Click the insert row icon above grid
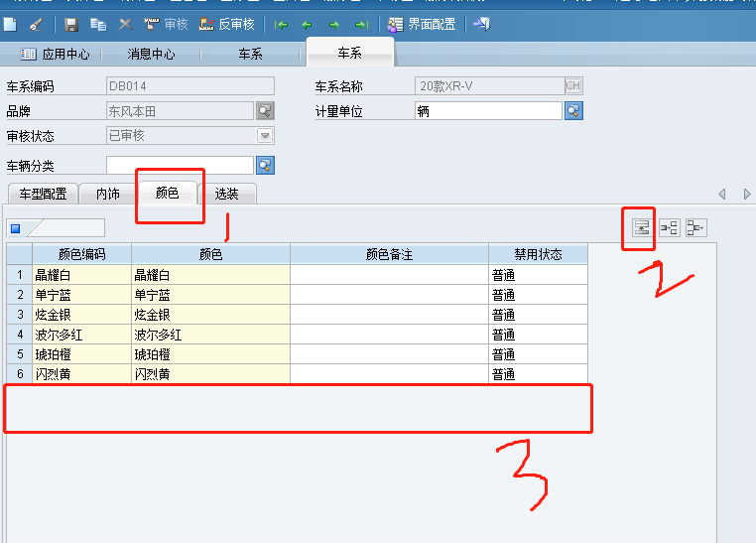 click(670, 228)
